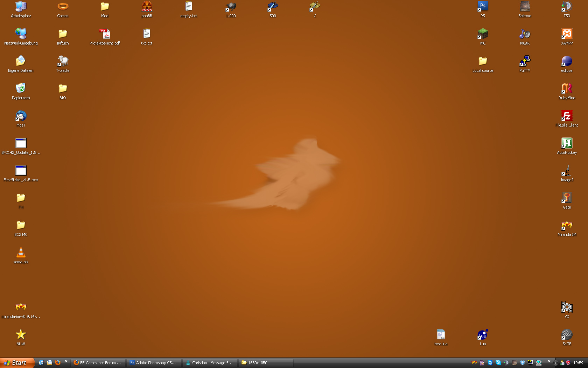Open the INfSich folder
The image size is (588, 368).
[x=63, y=36]
